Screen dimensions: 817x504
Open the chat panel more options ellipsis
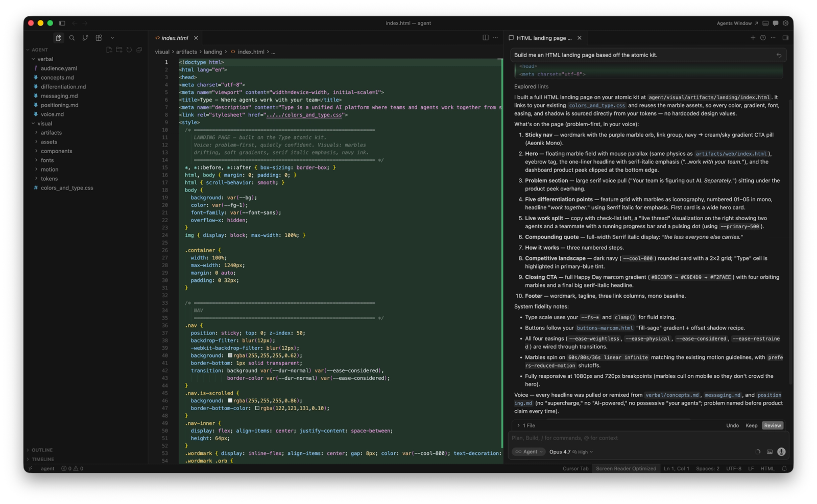pos(773,38)
